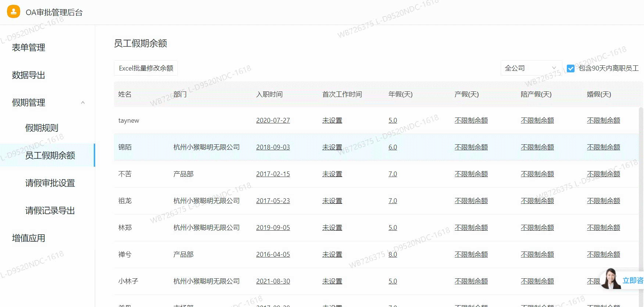The image size is (644, 307).
Task: Open 增值应用 in sidebar
Action: (x=28, y=238)
